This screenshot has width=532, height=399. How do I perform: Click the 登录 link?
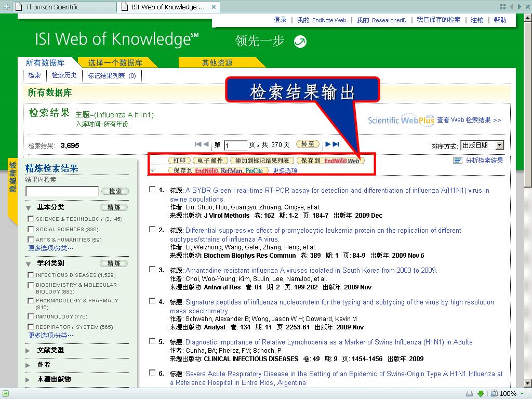click(280, 20)
